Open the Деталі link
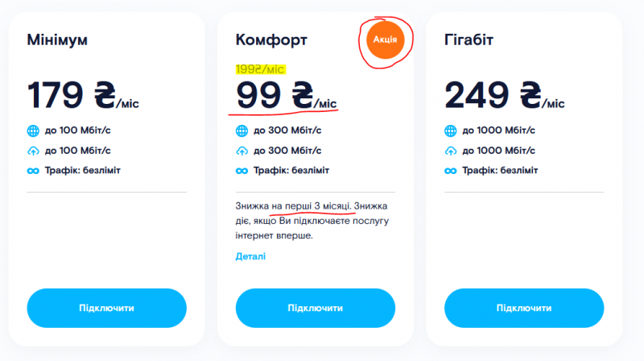The height and width of the screenshot is (361, 644). coord(250,256)
